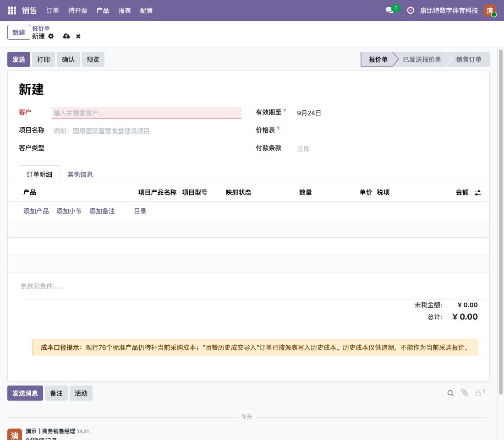504x440 pixels.
Task: Open the 目录 catalog link
Action: [140, 211]
